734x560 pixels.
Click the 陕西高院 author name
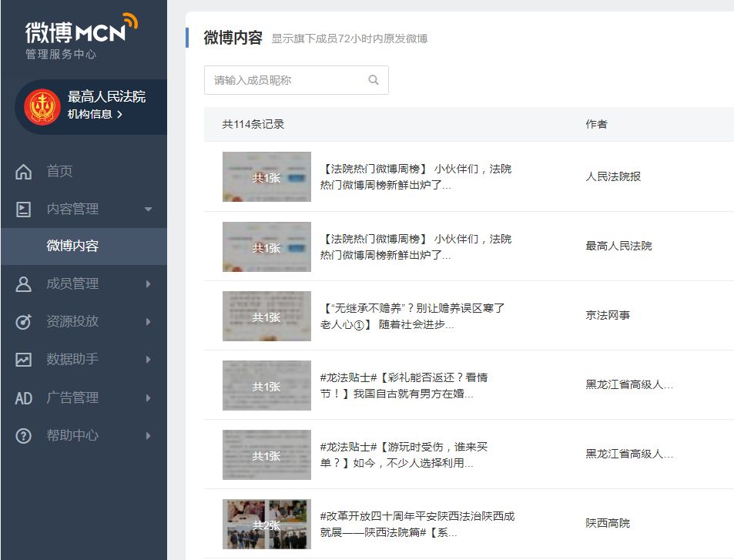point(605,522)
